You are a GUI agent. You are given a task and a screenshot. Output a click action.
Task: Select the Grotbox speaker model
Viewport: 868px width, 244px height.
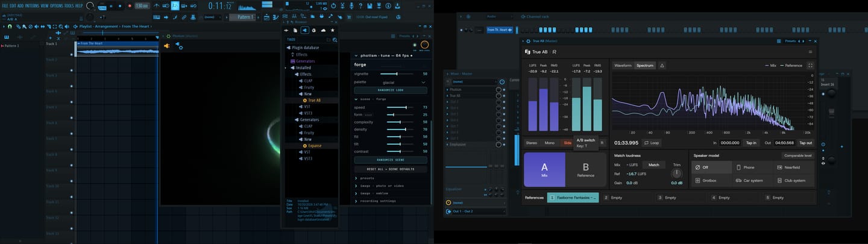[x=712, y=180]
